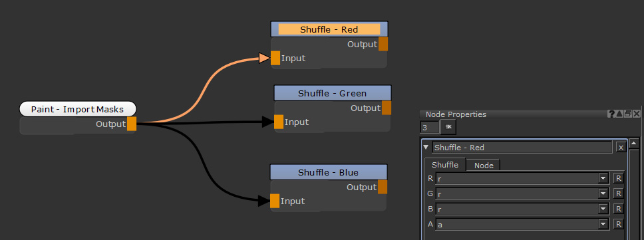The width and height of the screenshot is (644, 240).
Task: Select the Shuffle - Blue node title
Action: [328, 172]
